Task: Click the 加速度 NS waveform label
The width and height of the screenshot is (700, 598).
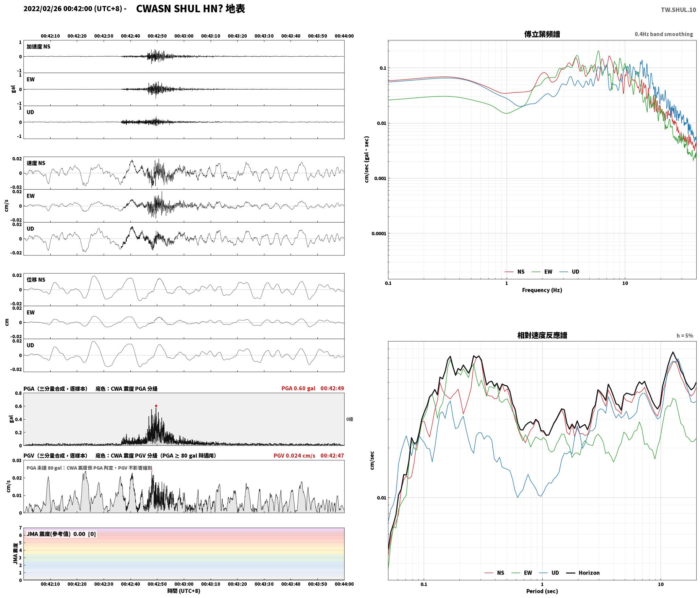Action: 38,47
